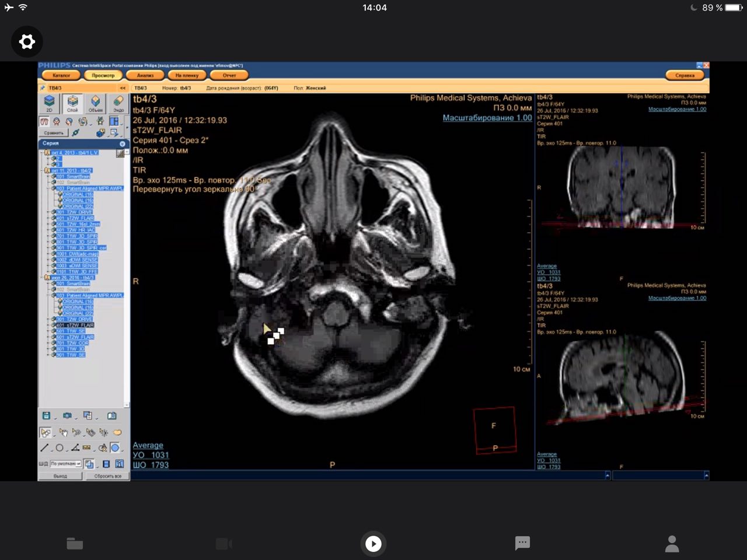The image size is (747, 560).
Task: Open the На пленку tab
Action: coord(187,75)
